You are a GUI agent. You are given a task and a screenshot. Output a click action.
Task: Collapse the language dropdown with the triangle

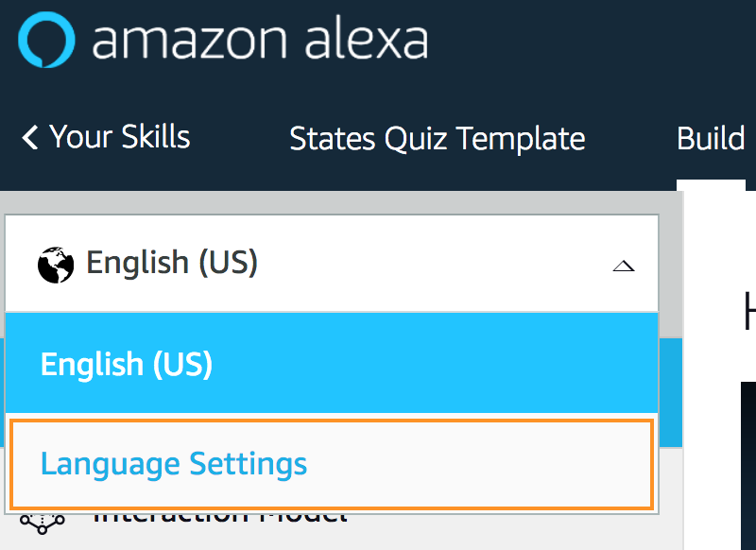(624, 265)
